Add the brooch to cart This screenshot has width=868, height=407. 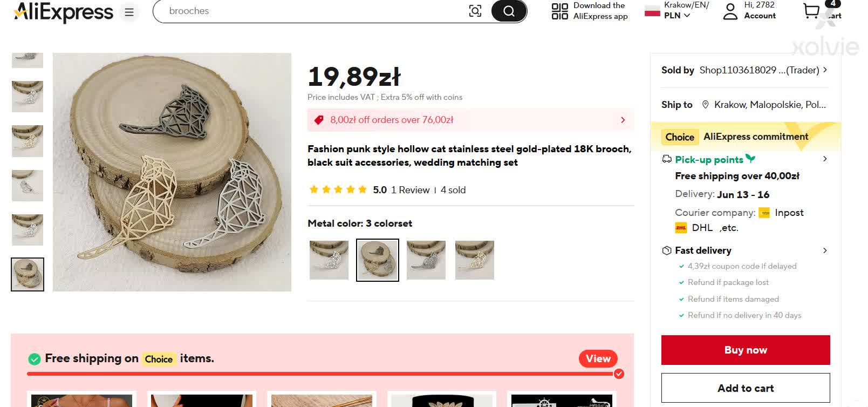pos(746,388)
